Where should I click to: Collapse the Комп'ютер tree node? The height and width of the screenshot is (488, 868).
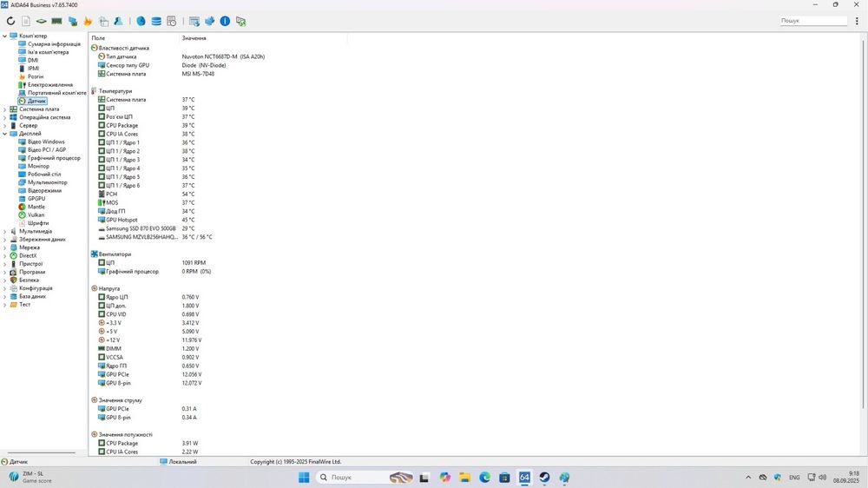(x=5, y=36)
